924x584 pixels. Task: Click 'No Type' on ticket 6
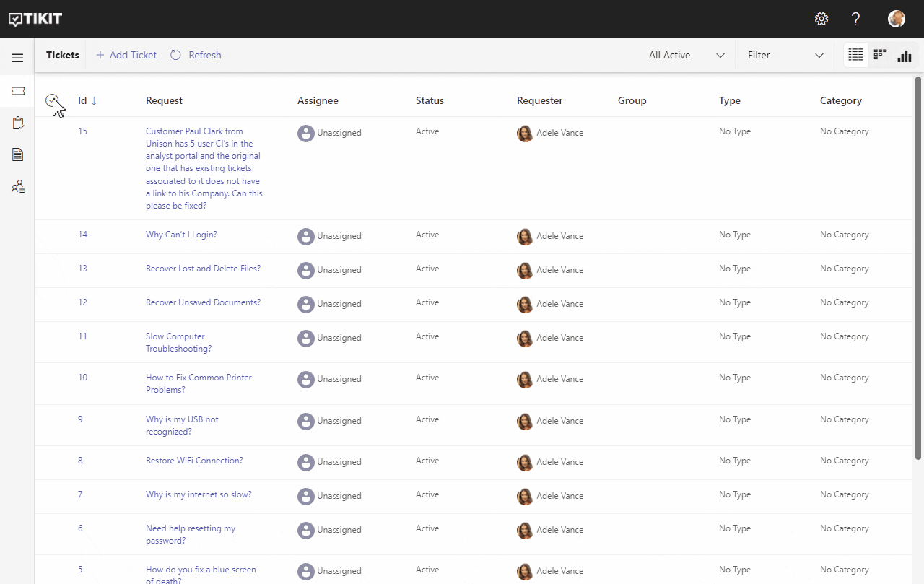[735, 528]
